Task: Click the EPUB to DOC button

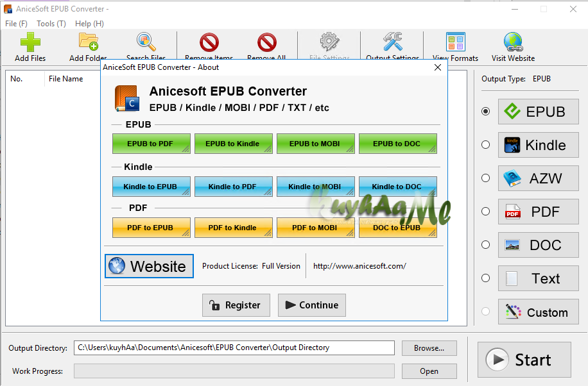Action: [x=397, y=144]
